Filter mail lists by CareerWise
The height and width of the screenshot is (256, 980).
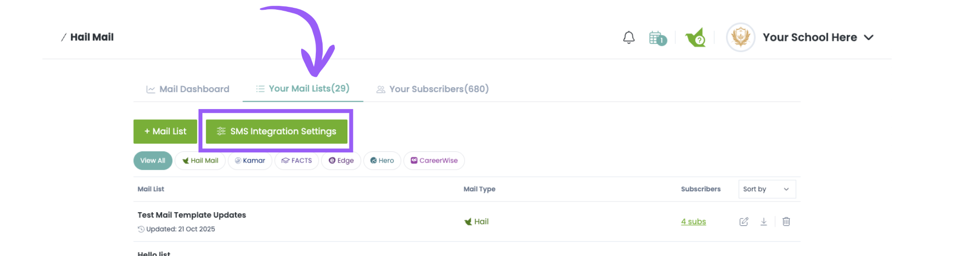[434, 161]
